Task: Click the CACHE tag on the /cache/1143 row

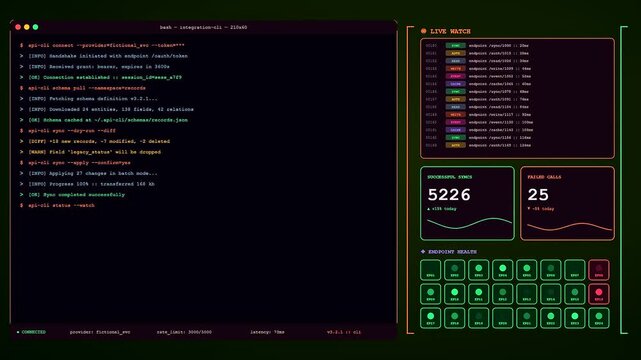Action: tap(455, 130)
